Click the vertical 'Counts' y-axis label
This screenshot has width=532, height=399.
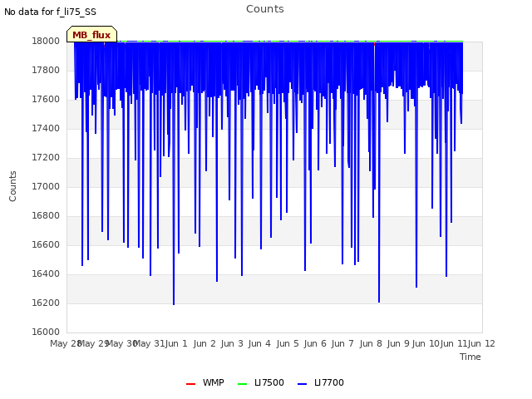click(x=12, y=186)
